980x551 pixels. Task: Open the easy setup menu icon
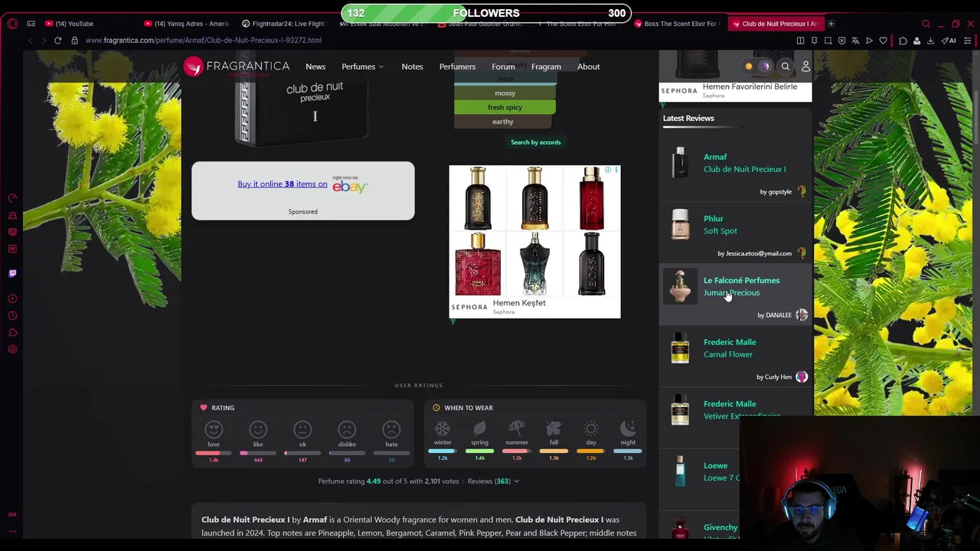969,41
